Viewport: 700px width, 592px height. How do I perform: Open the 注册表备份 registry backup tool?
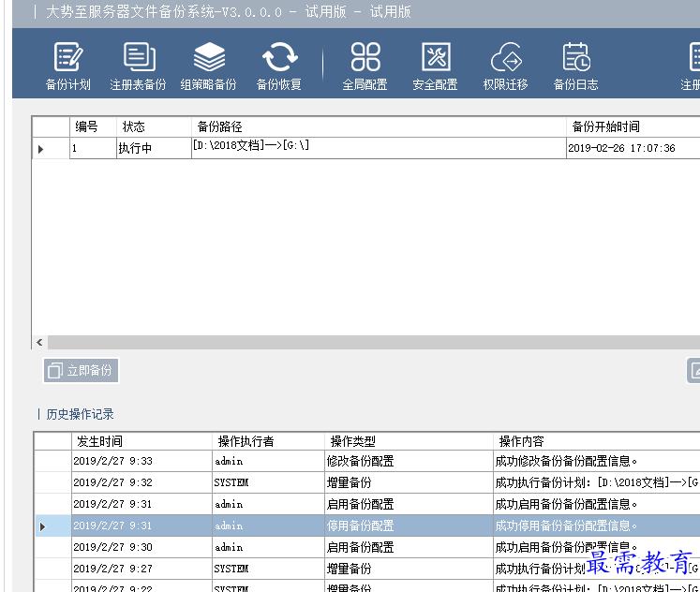138,66
